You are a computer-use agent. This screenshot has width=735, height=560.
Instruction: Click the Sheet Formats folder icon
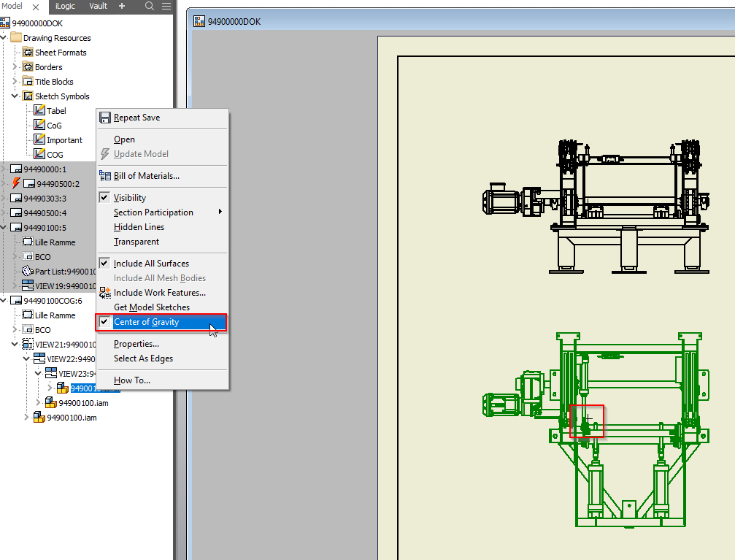(x=28, y=53)
